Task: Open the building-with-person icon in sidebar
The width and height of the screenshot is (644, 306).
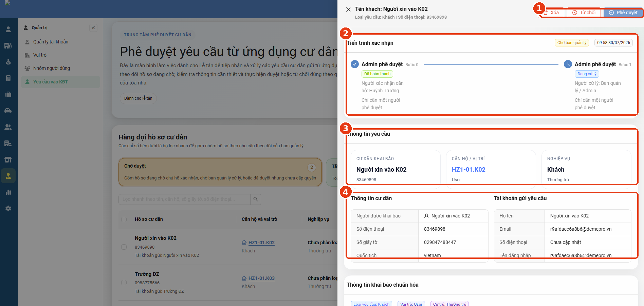Action: 8,144
